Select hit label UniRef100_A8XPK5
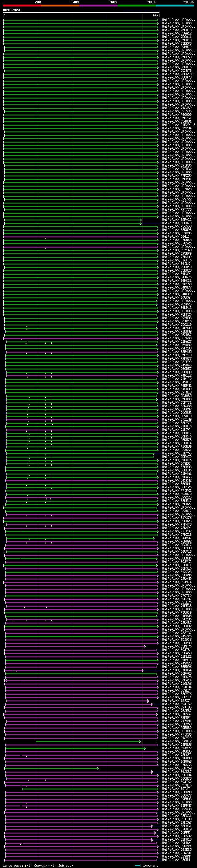 (x=177, y=305)
